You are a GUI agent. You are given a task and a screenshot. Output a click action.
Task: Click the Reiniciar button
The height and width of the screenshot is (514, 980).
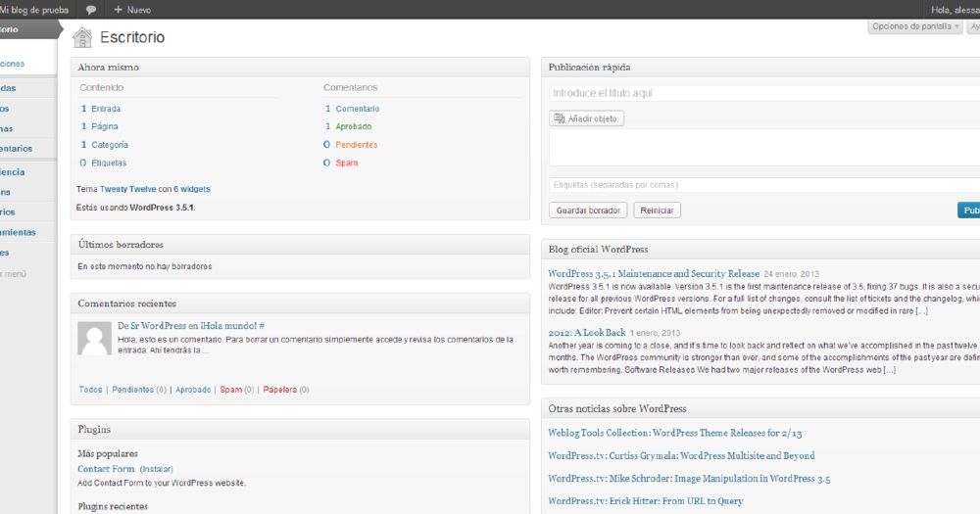click(x=657, y=210)
